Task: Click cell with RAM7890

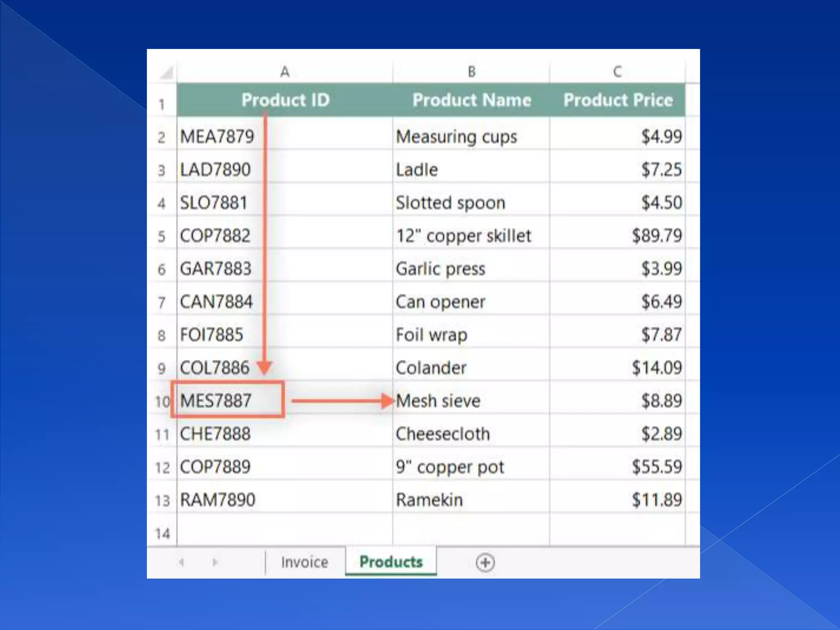Action: click(x=217, y=500)
